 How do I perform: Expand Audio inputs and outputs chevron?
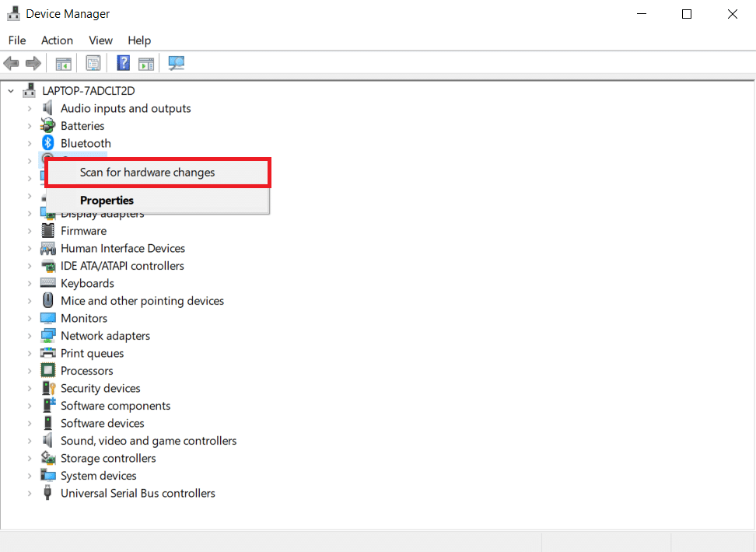pos(30,109)
